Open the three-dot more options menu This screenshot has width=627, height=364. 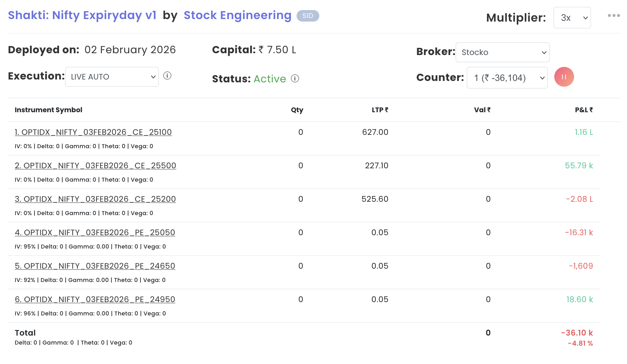pos(614,15)
